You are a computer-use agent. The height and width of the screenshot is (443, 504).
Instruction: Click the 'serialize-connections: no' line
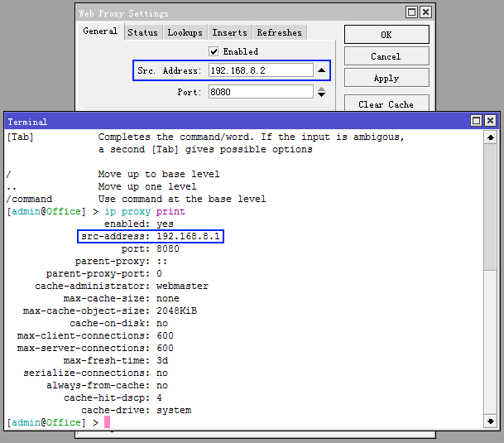coord(95,373)
